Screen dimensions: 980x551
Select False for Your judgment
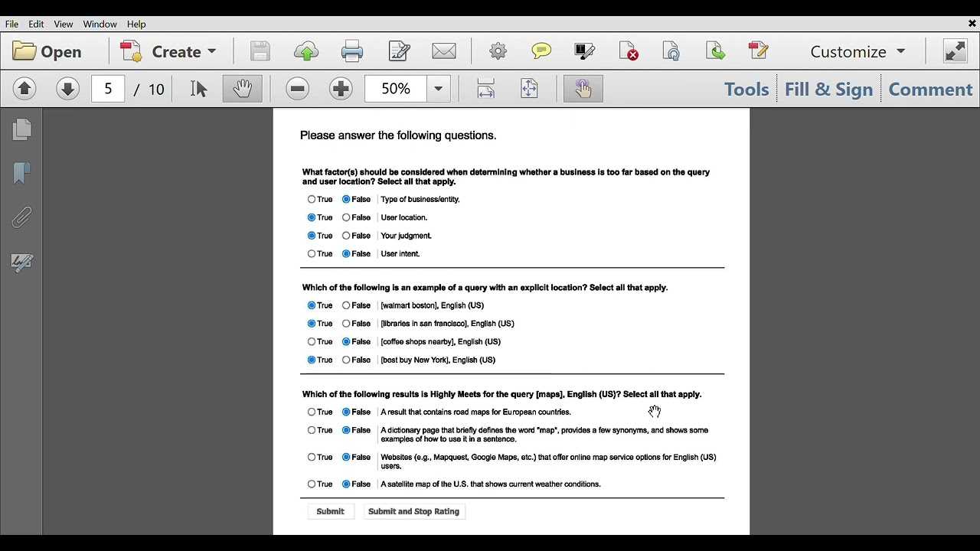[346, 236]
